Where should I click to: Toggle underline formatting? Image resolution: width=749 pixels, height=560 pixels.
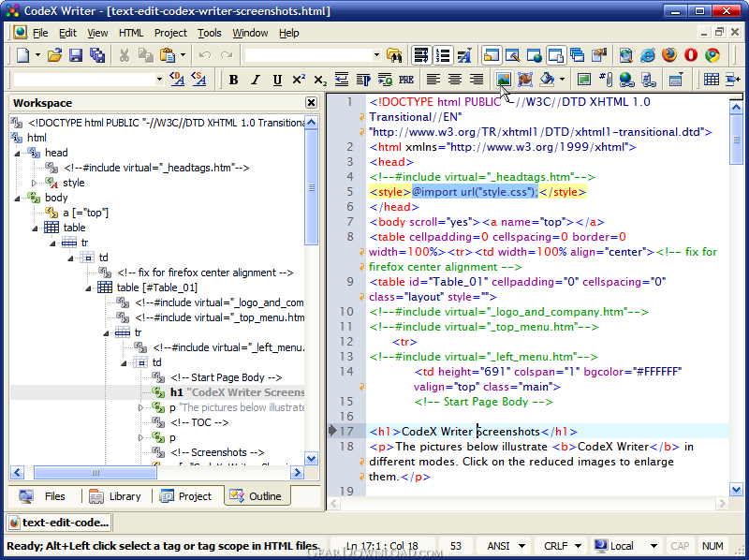tap(277, 80)
